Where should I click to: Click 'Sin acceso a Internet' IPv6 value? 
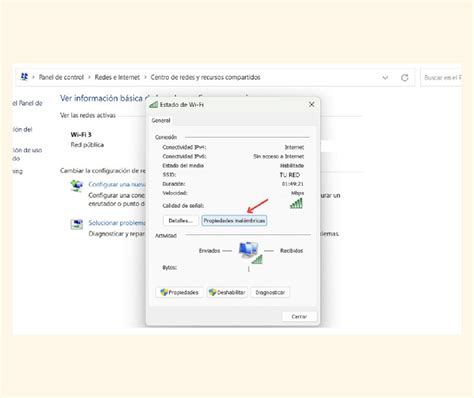point(279,156)
